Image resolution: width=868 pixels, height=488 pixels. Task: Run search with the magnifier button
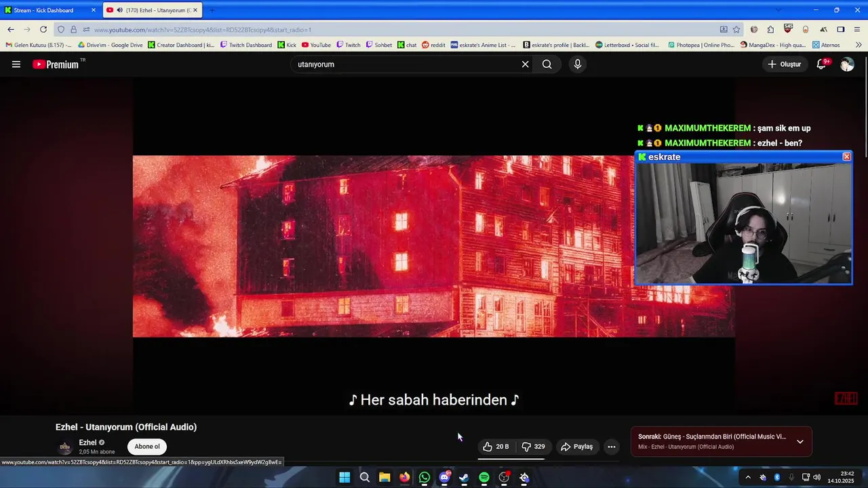coord(547,64)
